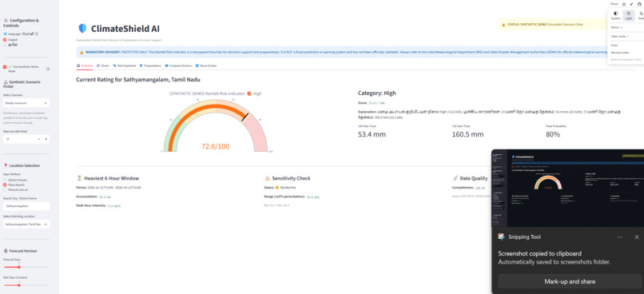
Task: Click the Synthetic Scenario Picker heading icon
Action: pos(6,82)
